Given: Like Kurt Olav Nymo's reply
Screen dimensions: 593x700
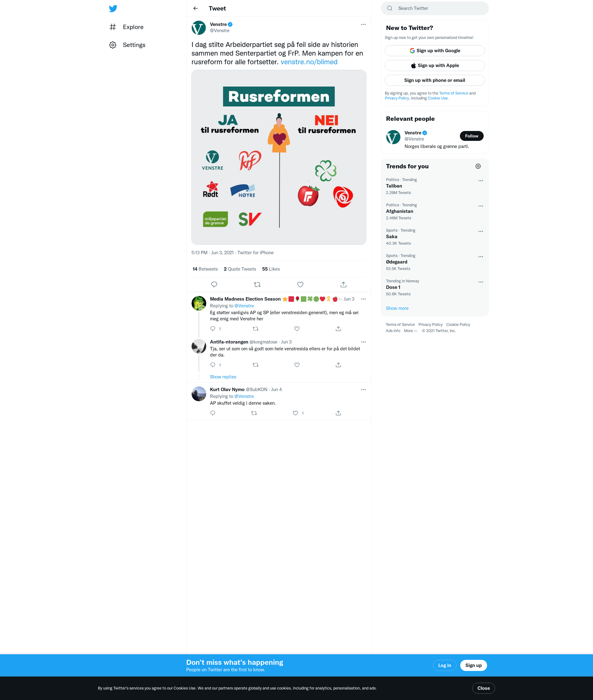Looking at the screenshot, I should point(295,413).
